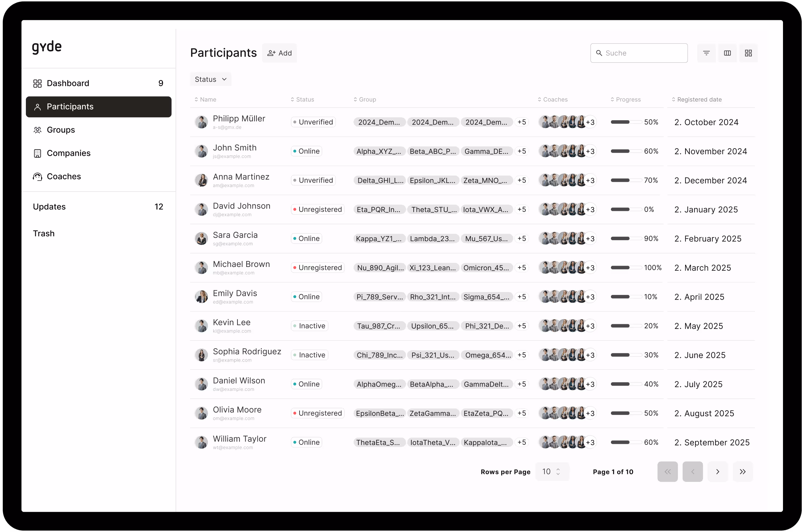Open the column layout view icon
Image resolution: width=802 pixels, height=532 pixels.
pos(727,53)
